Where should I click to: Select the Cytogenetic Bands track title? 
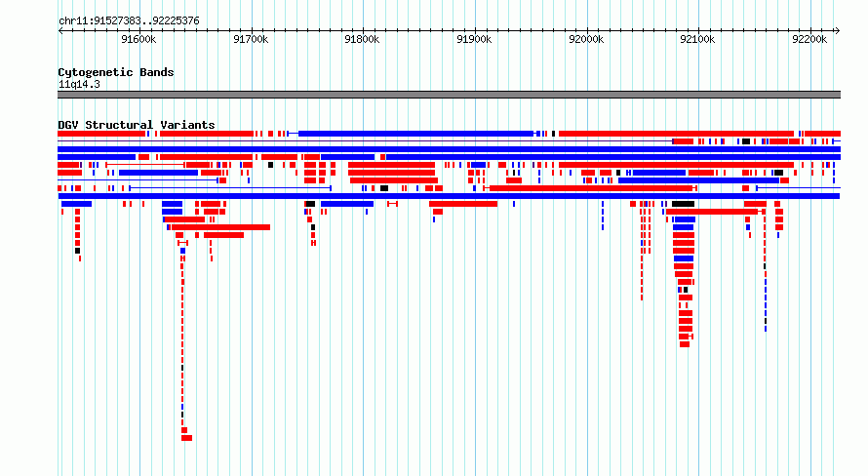116,72
